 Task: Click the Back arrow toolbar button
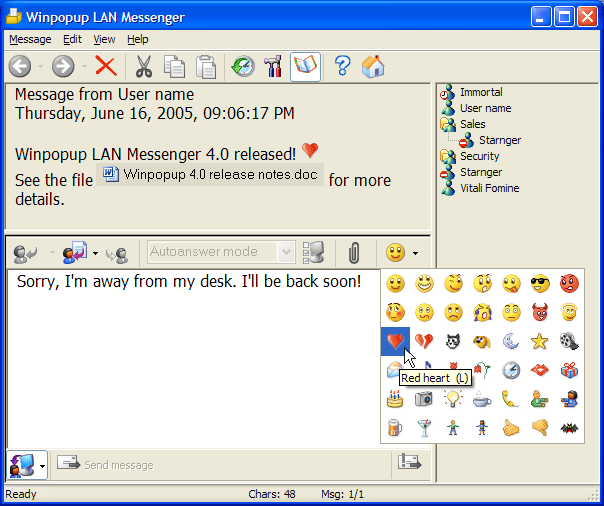coord(20,67)
